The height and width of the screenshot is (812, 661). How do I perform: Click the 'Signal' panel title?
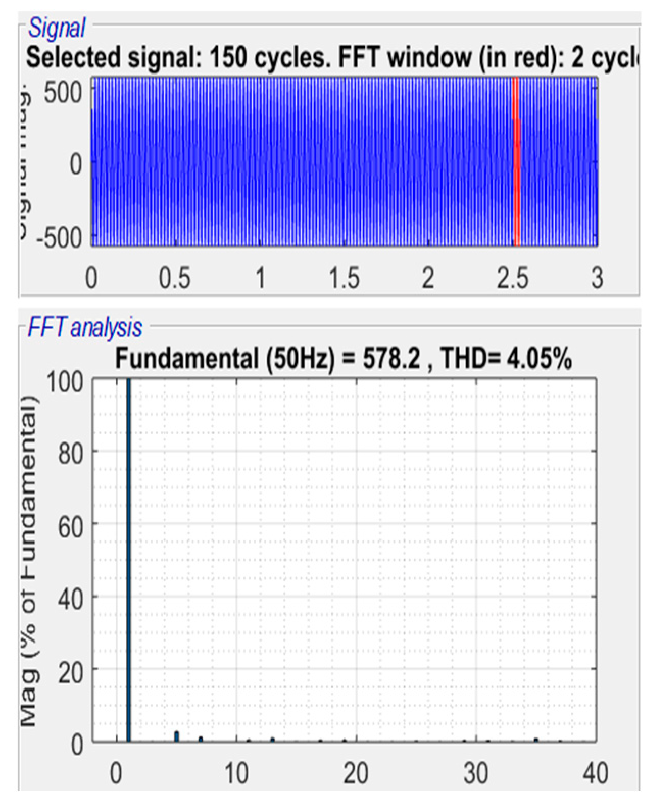pyautogui.click(x=57, y=28)
